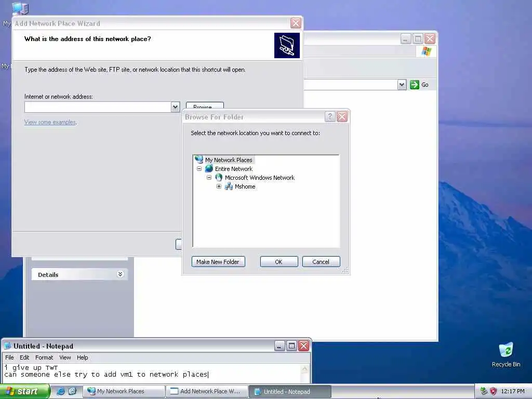
Task: Select Microsoft Windows Network text in tree
Action: pos(260,178)
